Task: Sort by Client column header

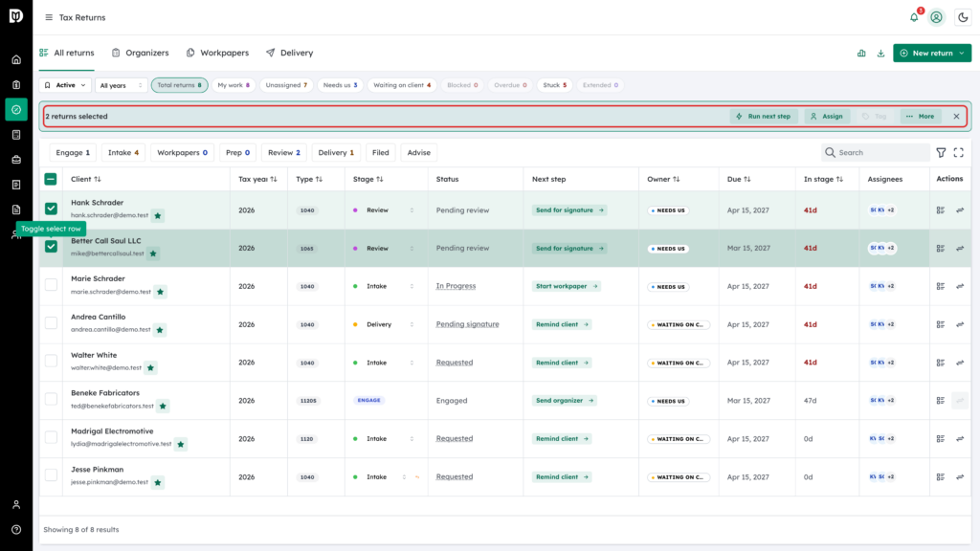Action: tap(85, 179)
